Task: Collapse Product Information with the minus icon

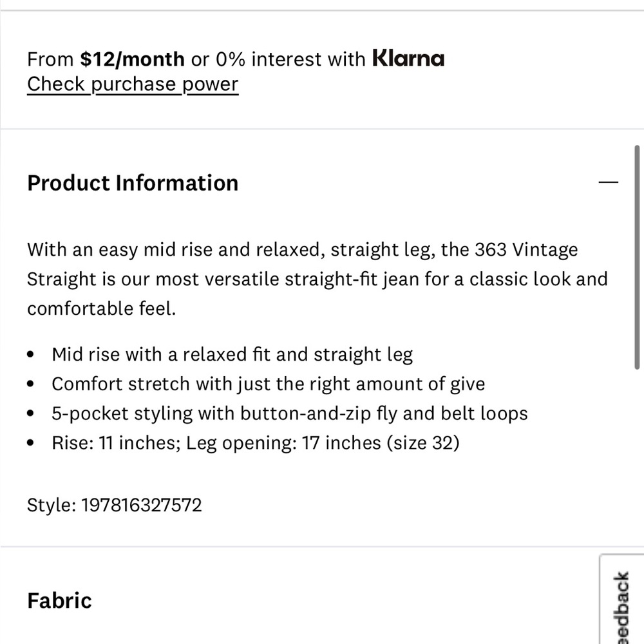Action: click(x=608, y=182)
